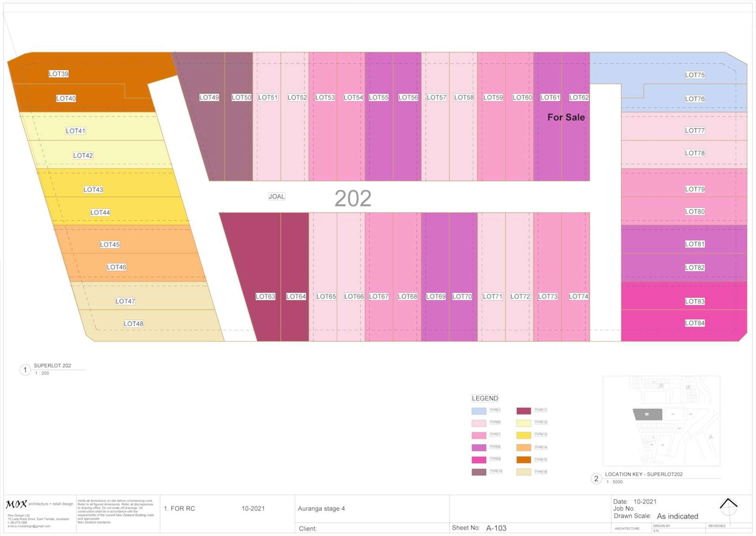Click the grey highlighted block in location key
Viewport: 756px width, 536px height.
[x=647, y=414]
